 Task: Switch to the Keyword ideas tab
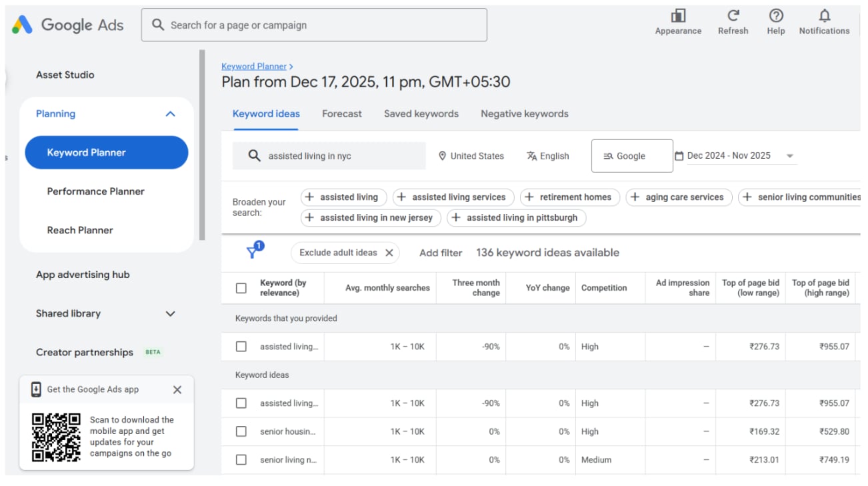click(266, 114)
